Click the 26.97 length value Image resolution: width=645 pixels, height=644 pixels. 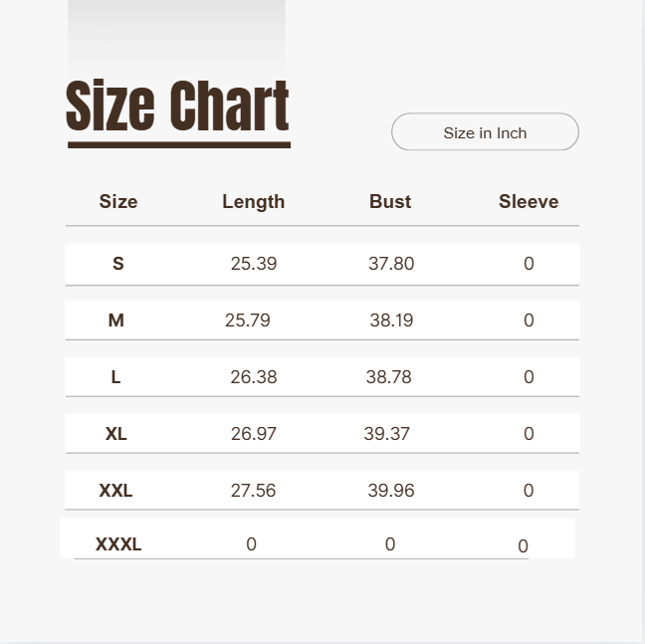pyautogui.click(x=254, y=434)
